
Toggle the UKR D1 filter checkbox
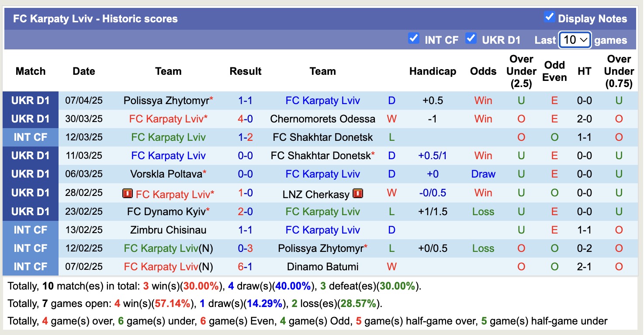click(471, 38)
